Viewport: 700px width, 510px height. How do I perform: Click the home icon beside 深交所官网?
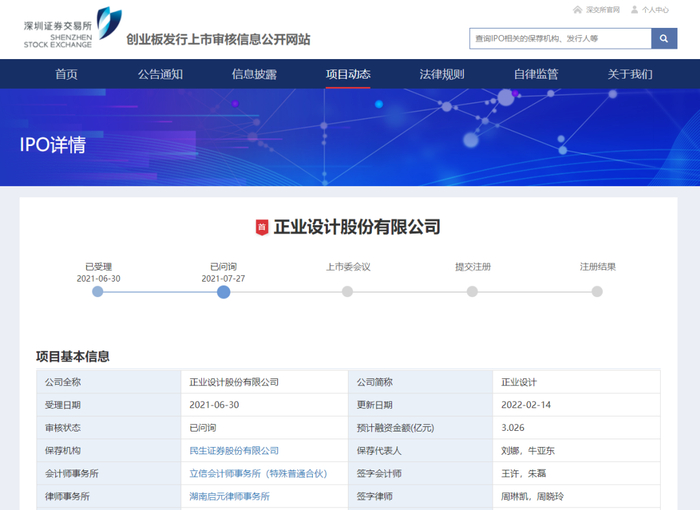coord(578,9)
